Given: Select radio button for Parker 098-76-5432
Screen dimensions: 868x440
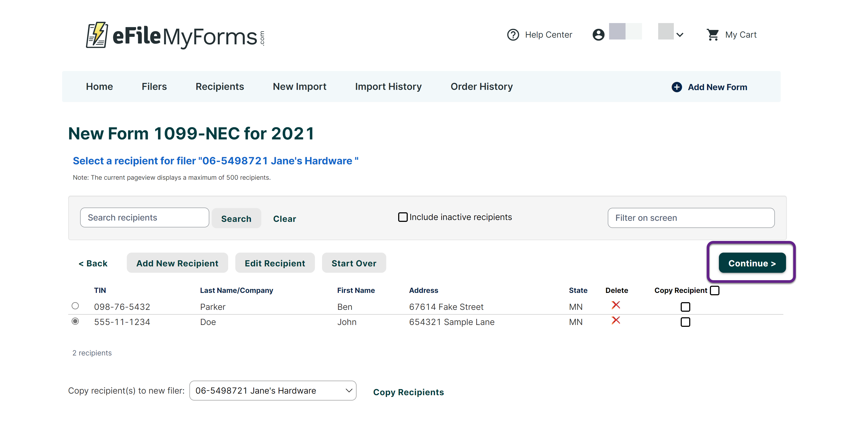Looking at the screenshot, I should pos(75,306).
